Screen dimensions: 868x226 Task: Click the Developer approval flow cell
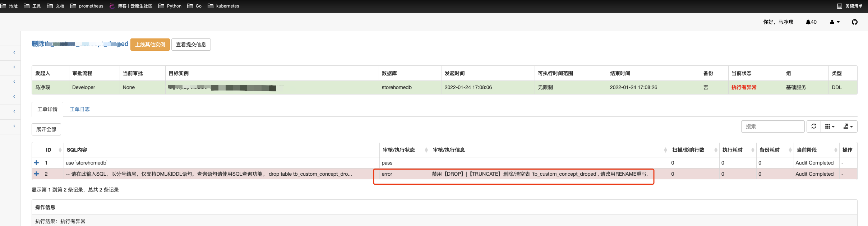click(x=94, y=87)
